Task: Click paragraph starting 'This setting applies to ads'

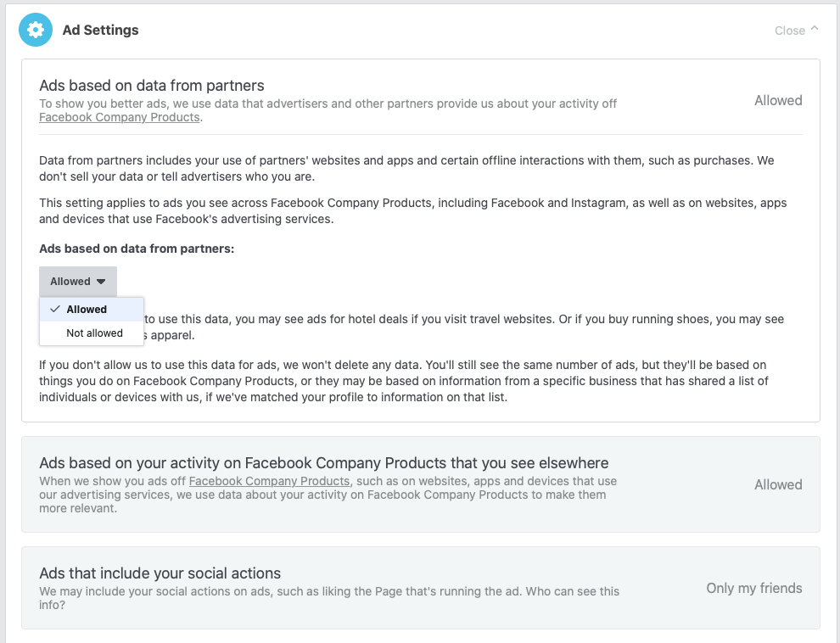Action: pos(413,211)
